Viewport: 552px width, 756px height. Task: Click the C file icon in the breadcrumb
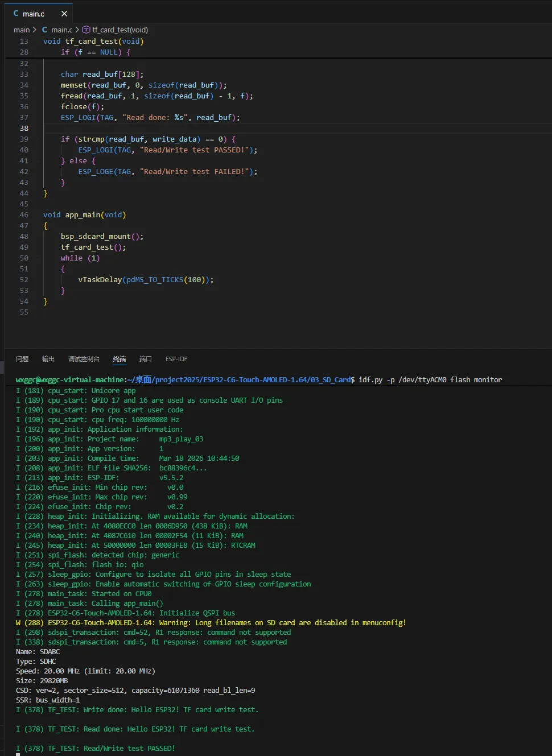[44, 30]
